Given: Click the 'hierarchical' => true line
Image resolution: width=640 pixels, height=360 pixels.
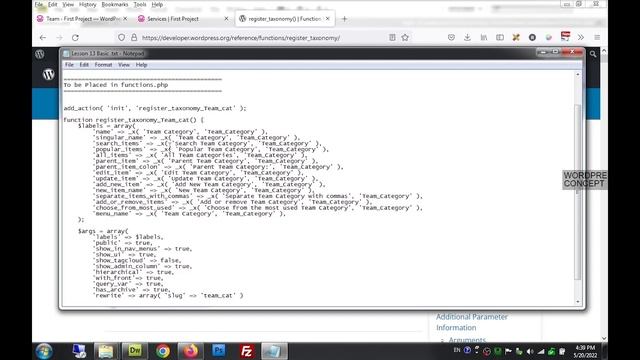Looking at the screenshot, I should coord(133,272).
